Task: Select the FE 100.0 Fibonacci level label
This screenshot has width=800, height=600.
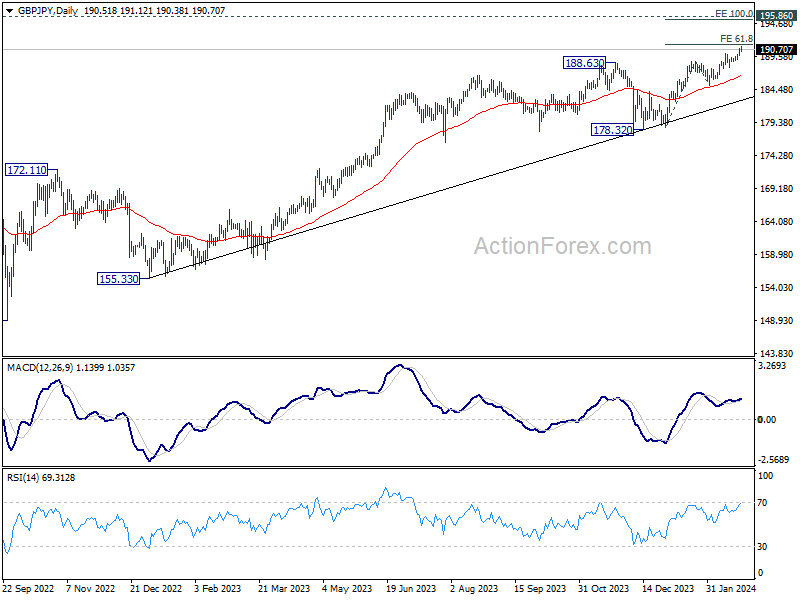Action: pos(734,14)
